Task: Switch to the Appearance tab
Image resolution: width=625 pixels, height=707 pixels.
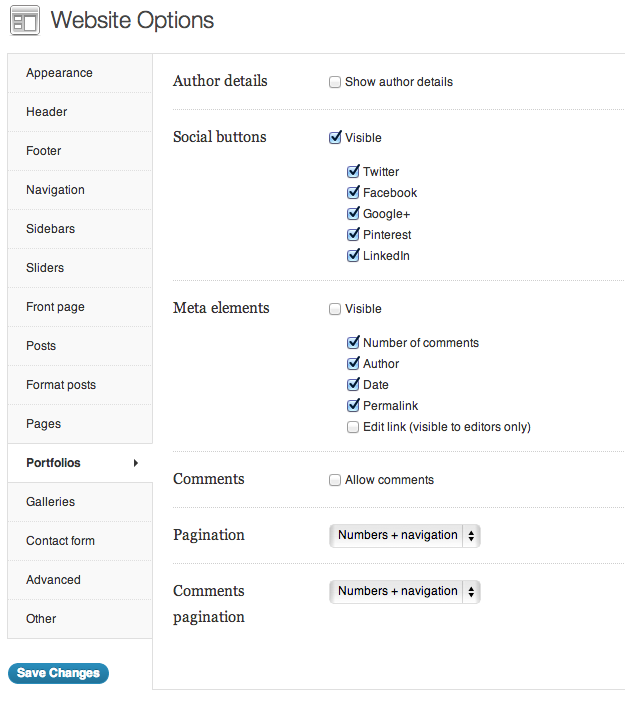Action: (x=59, y=73)
